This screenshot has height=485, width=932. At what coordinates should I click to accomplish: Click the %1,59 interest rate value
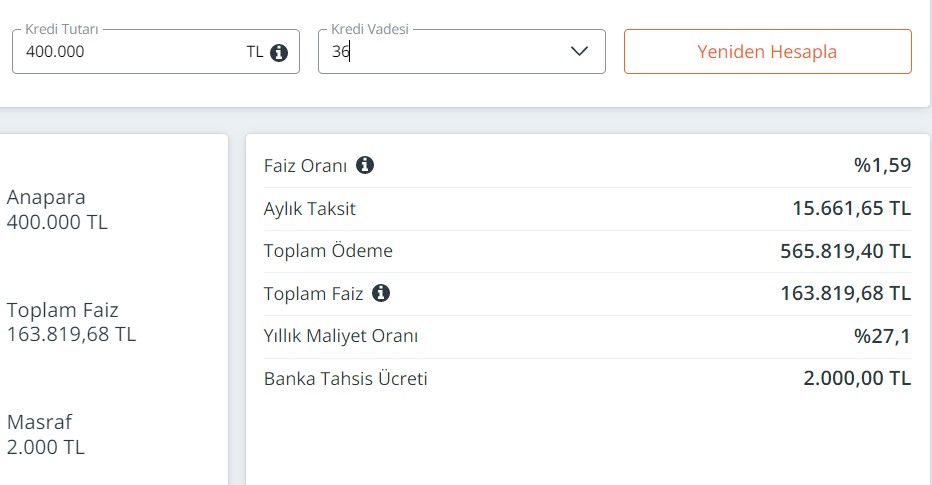[883, 165]
